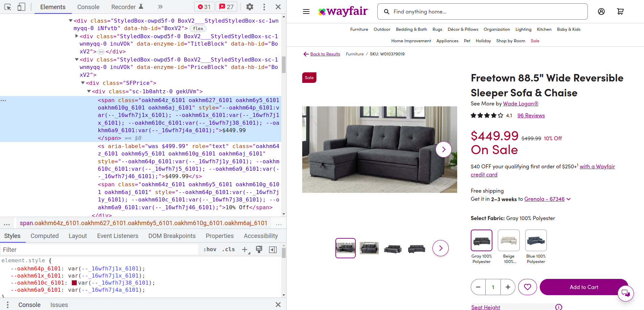644x310 pixels.
Task: Click the dark red color swatch for --oakhm610c_6101
Action: click(74, 283)
